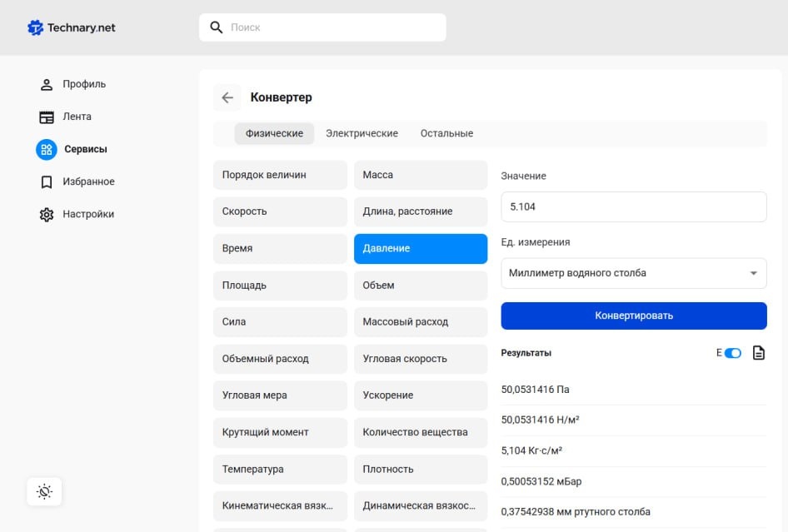Screen dimensions: 788x532
Task: Open the Ед. измерения unit dropdown
Action: [634, 273]
